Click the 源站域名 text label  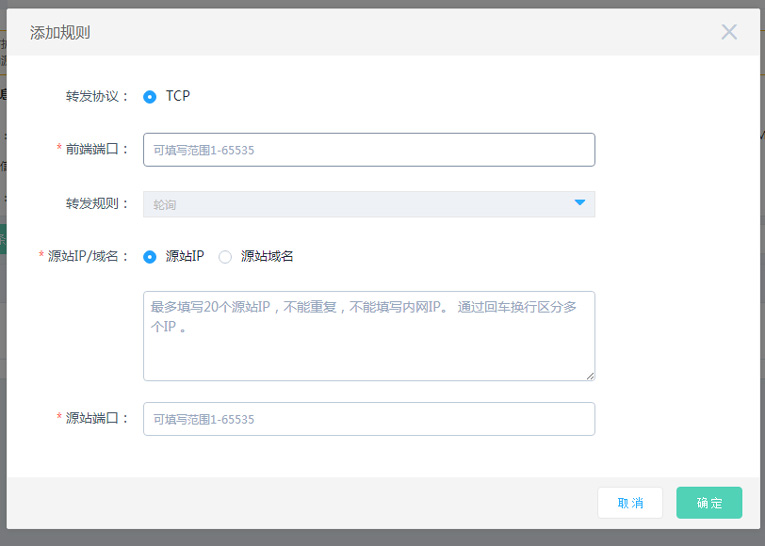[x=267, y=257]
